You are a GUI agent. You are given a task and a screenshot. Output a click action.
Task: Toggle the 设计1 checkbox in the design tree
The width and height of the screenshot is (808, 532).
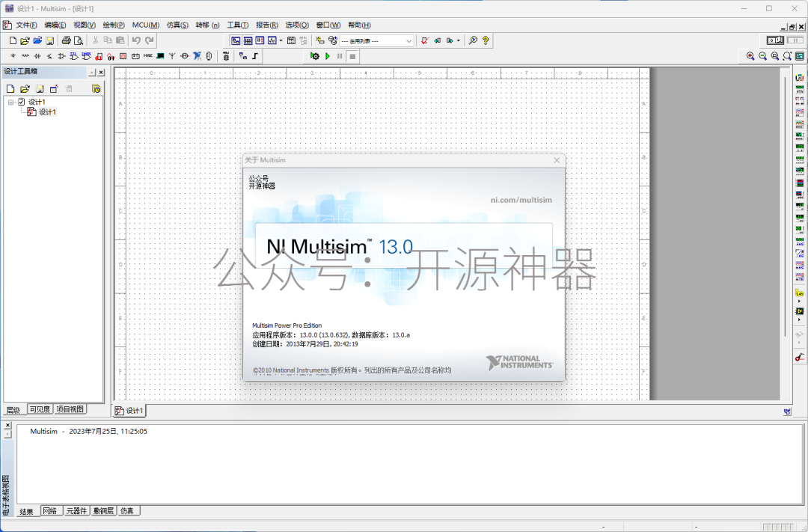pos(22,102)
